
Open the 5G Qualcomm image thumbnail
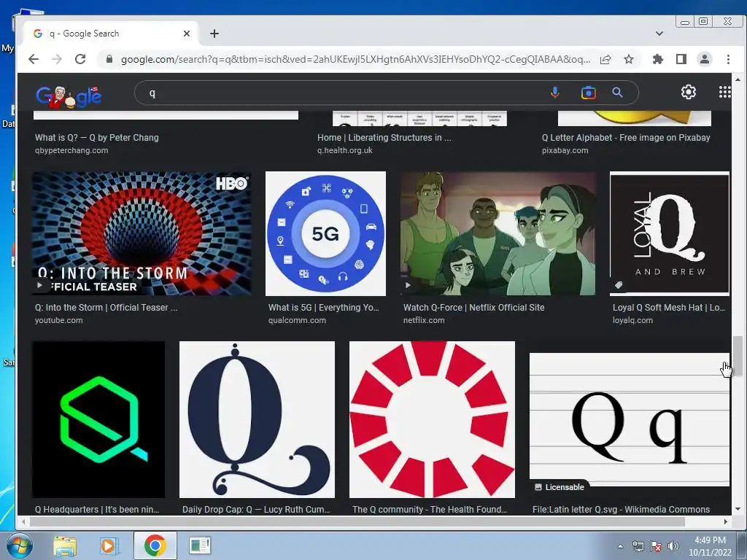coord(325,234)
